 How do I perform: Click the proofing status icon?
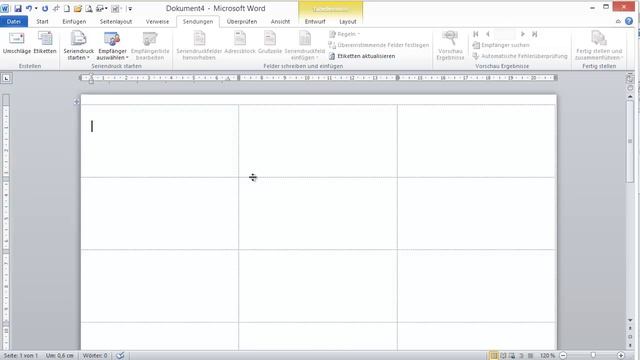pyautogui.click(x=120, y=356)
